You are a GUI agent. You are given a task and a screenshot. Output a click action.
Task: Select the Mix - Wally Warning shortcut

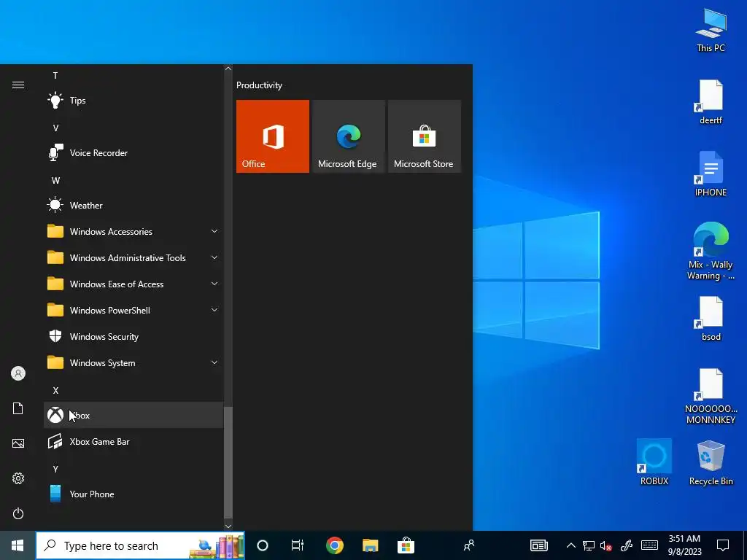pyautogui.click(x=711, y=251)
